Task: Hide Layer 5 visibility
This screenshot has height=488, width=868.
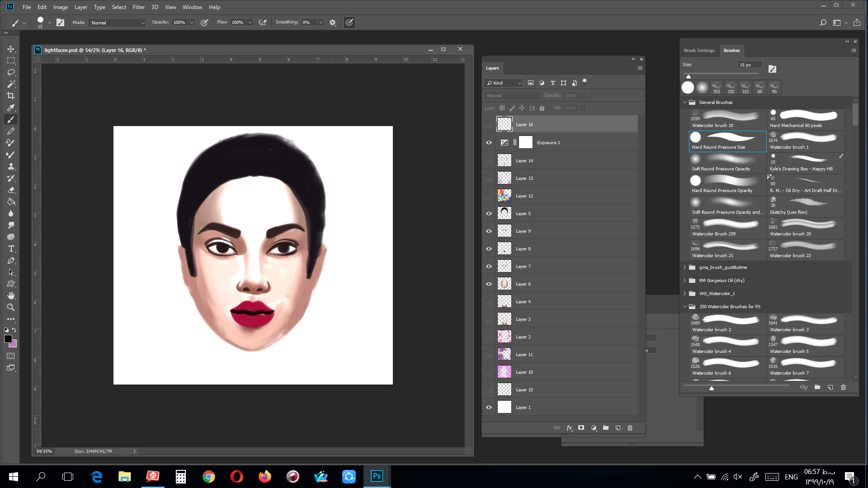Action: pos(489,213)
